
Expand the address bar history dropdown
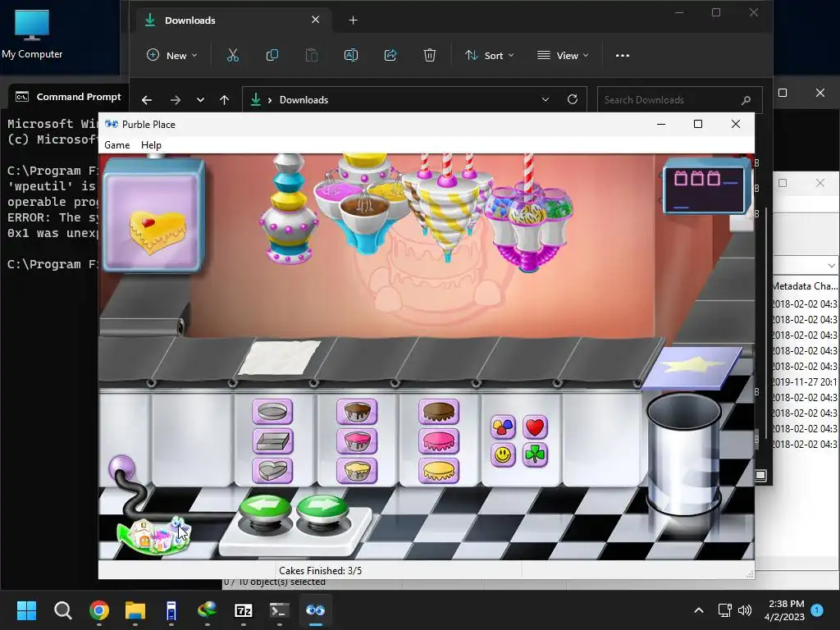coord(546,99)
